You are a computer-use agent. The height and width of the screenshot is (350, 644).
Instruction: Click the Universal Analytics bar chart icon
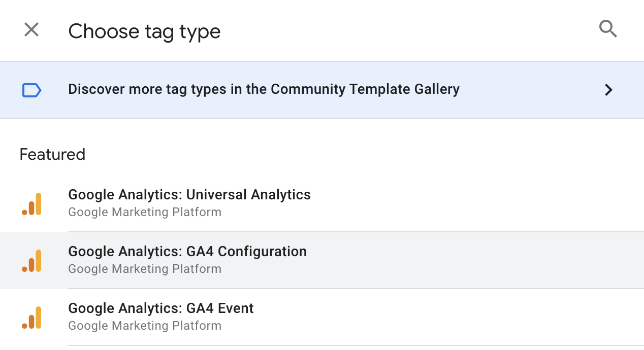point(32,204)
